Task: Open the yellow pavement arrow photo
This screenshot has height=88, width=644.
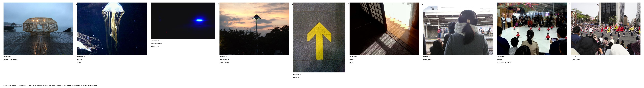Action: (x=319, y=37)
